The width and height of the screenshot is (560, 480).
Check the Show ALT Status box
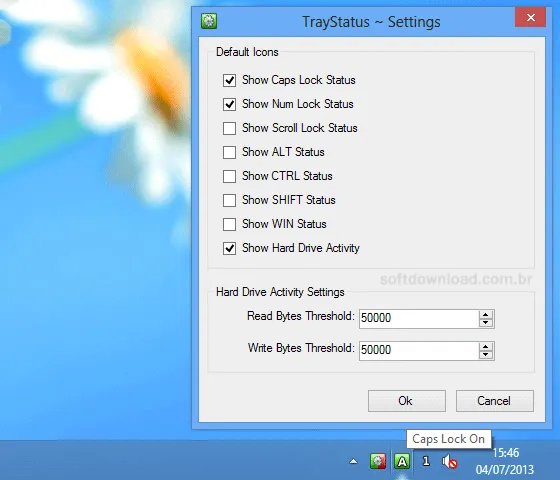point(229,152)
